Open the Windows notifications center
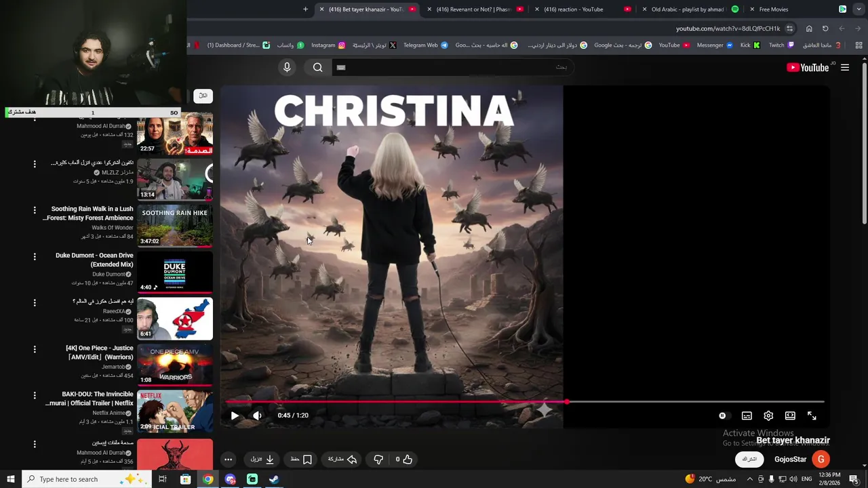 point(854,479)
